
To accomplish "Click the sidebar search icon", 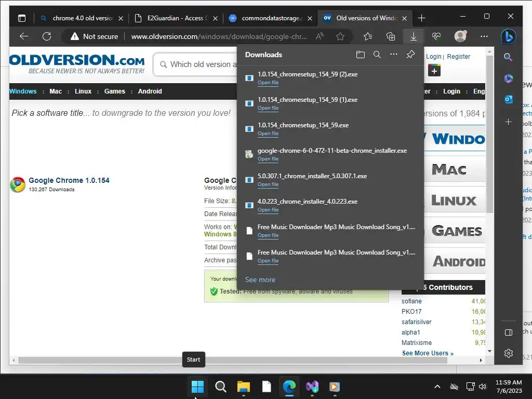I will 508,57.
